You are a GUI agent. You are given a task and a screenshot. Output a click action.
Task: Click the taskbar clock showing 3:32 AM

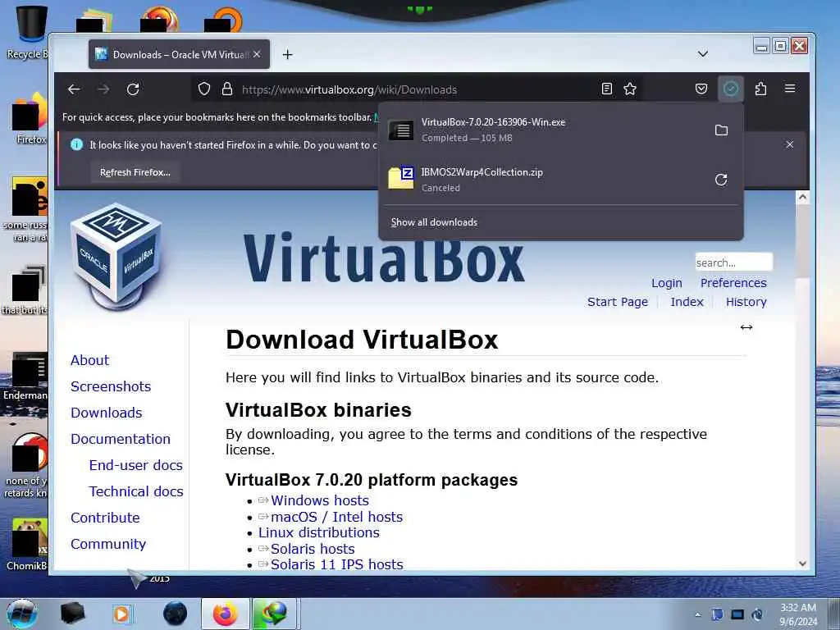[x=797, y=614]
